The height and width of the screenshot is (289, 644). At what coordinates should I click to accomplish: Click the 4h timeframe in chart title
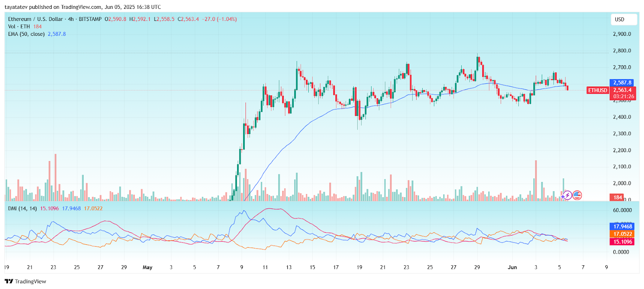click(71, 19)
